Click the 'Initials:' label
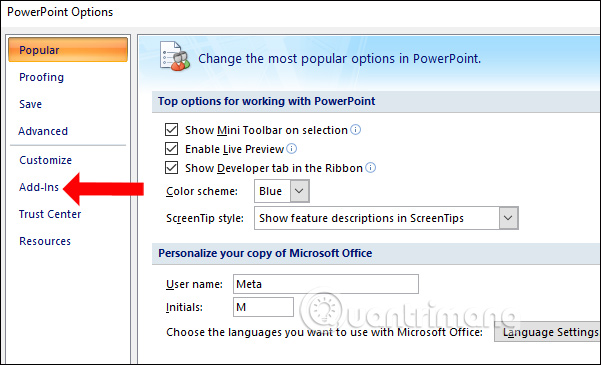This screenshot has height=365, width=601. point(184,307)
